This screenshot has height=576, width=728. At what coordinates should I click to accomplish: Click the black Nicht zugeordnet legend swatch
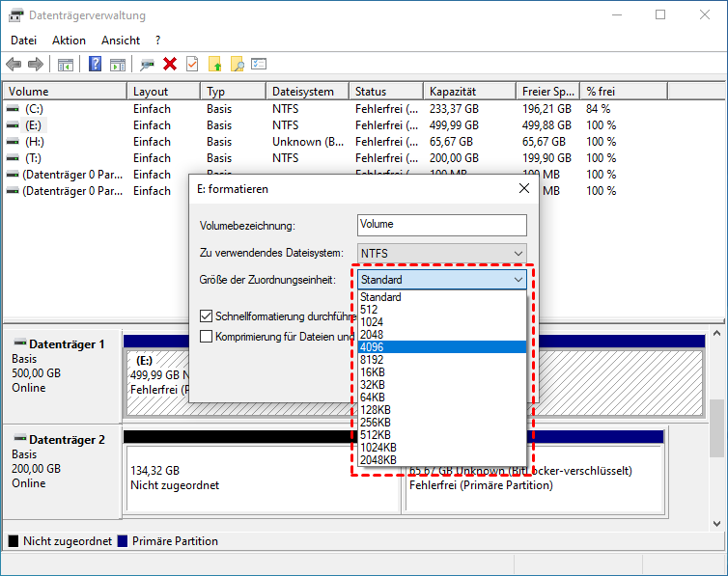[x=14, y=541]
